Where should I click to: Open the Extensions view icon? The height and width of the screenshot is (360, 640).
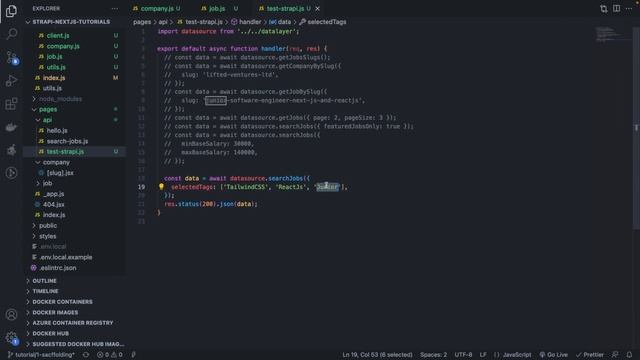coord(11,104)
